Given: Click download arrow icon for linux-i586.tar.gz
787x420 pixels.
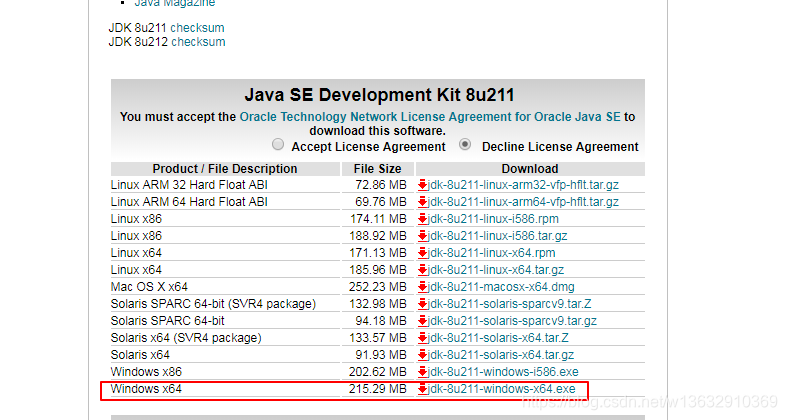Looking at the screenshot, I should click(423, 236).
